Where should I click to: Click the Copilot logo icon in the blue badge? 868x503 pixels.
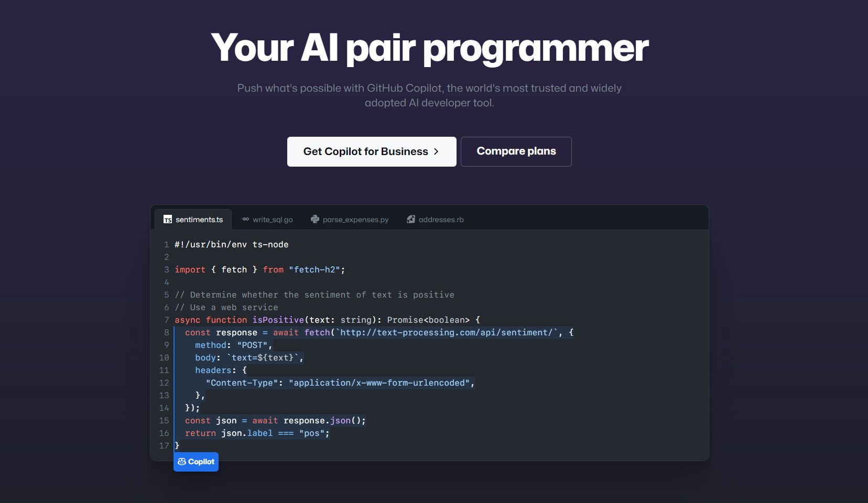[x=182, y=462]
